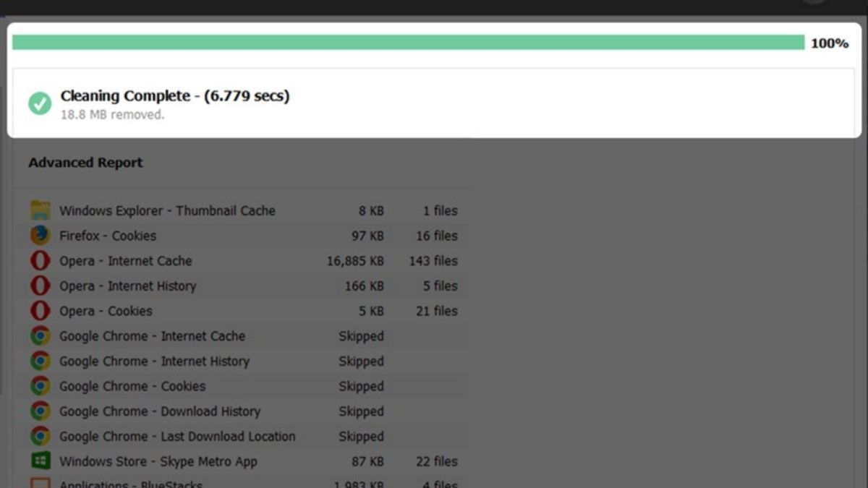Viewport: 868px width, 488px height.
Task: Click the 97 KB size value
Action: (367, 236)
